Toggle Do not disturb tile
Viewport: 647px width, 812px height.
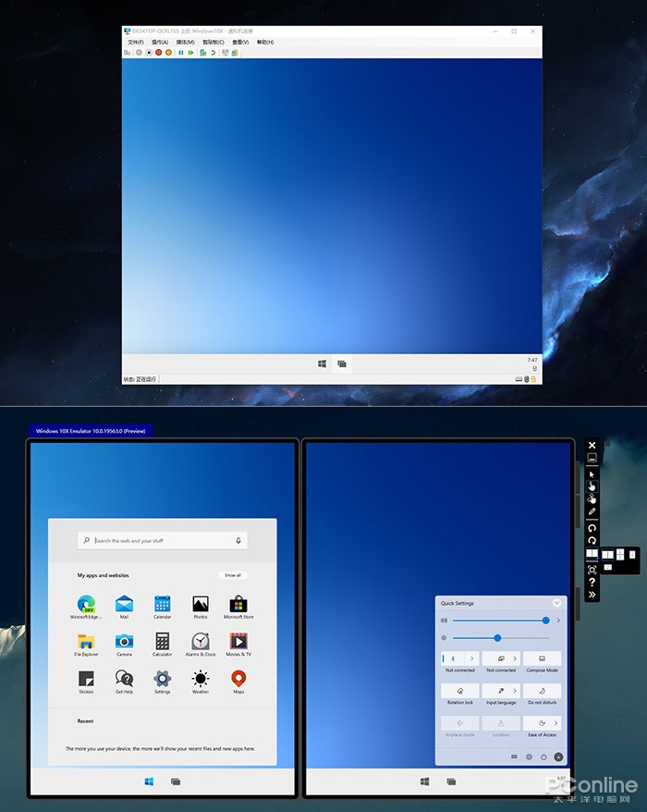(x=542, y=691)
